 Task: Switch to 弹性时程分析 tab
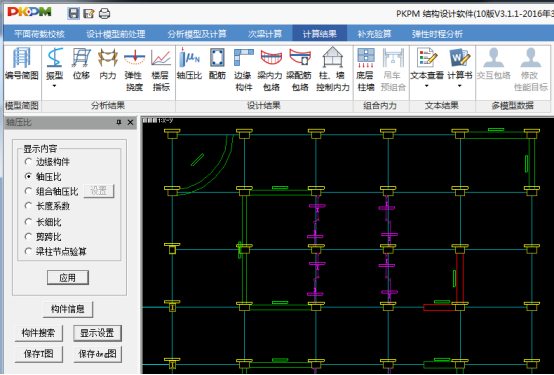[437, 34]
